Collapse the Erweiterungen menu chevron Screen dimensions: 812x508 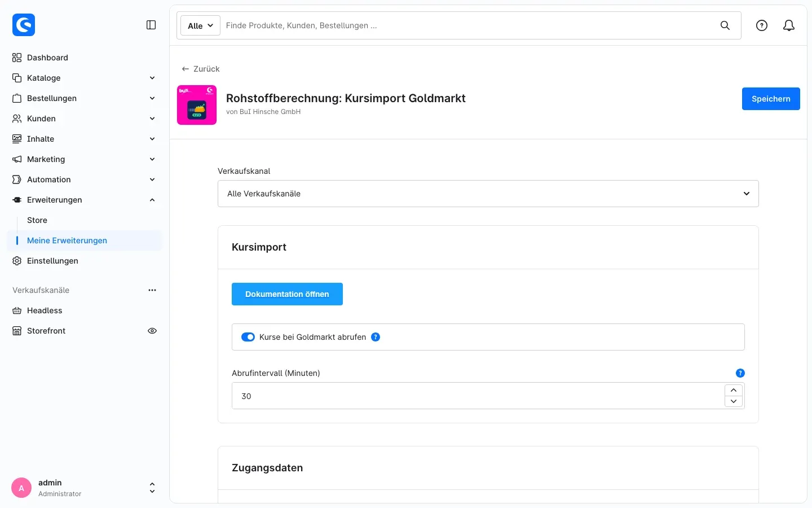(x=152, y=200)
